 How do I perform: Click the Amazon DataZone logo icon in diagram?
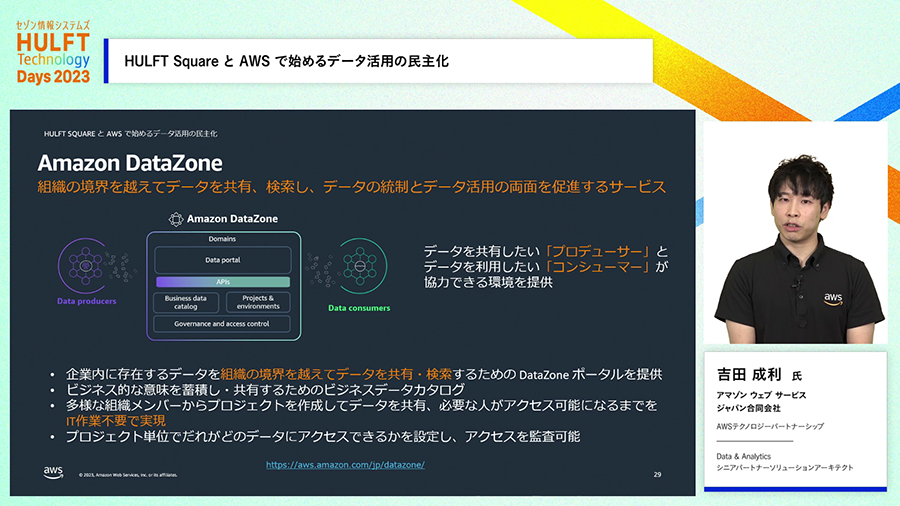click(x=176, y=219)
